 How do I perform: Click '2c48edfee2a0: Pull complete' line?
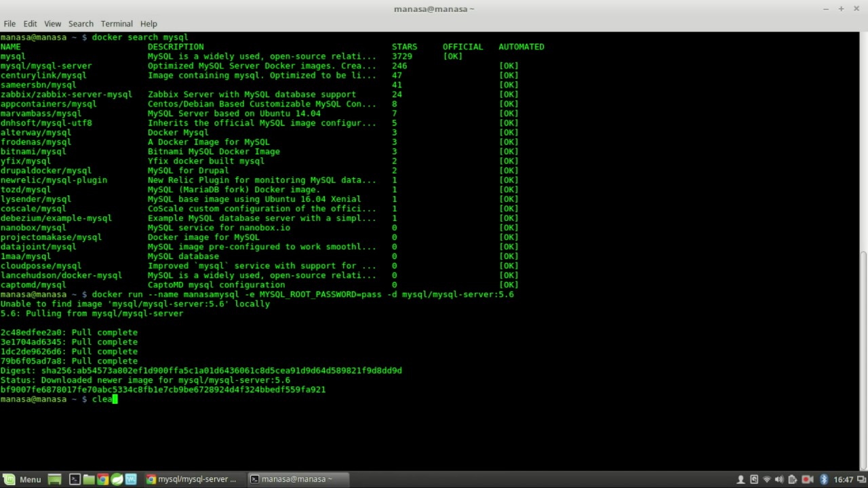pyautogui.click(x=69, y=333)
